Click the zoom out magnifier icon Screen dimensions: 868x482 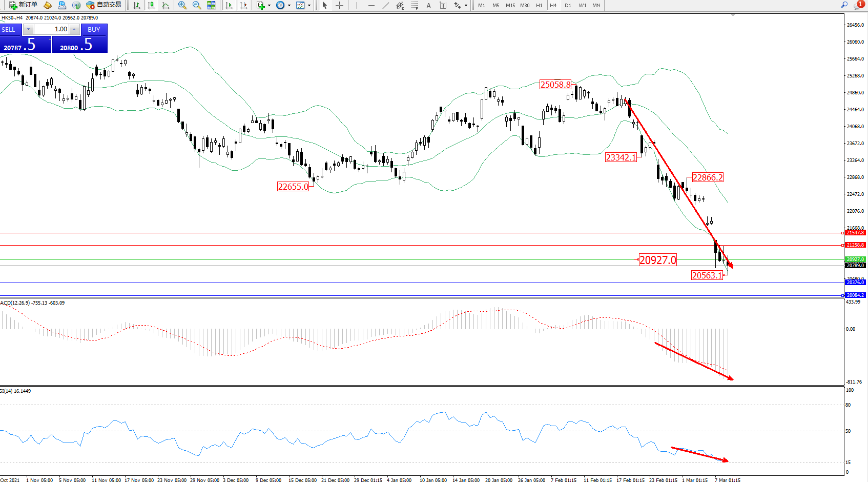tap(196, 5)
